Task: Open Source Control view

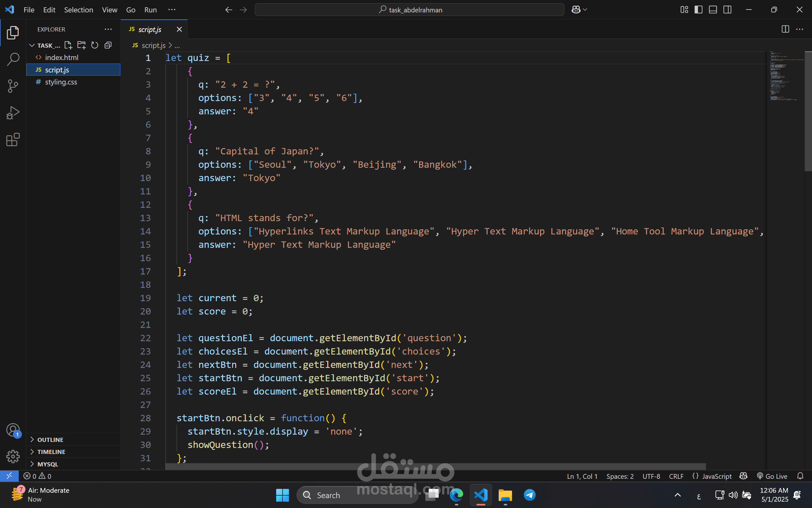Action: point(13,86)
